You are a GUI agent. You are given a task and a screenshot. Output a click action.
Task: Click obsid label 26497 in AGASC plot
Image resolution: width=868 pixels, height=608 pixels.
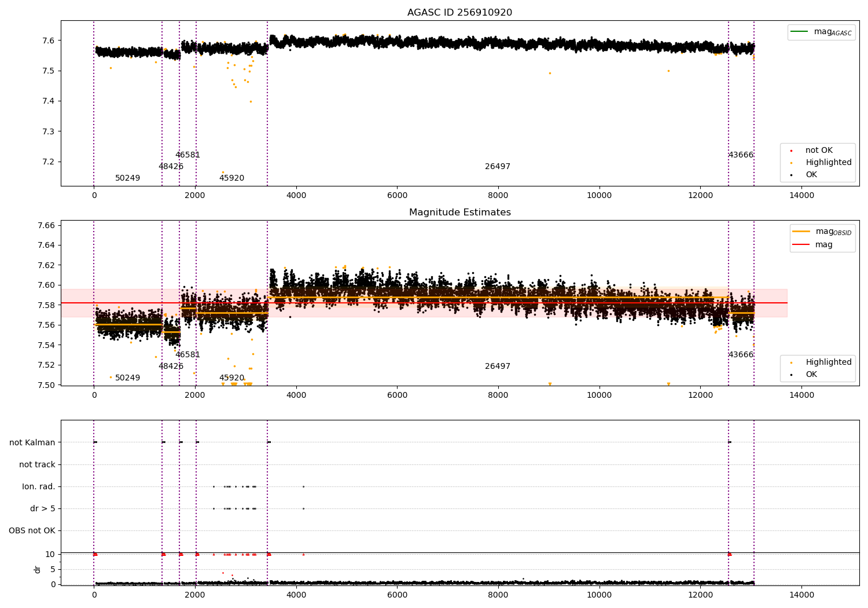tap(498, 167)
